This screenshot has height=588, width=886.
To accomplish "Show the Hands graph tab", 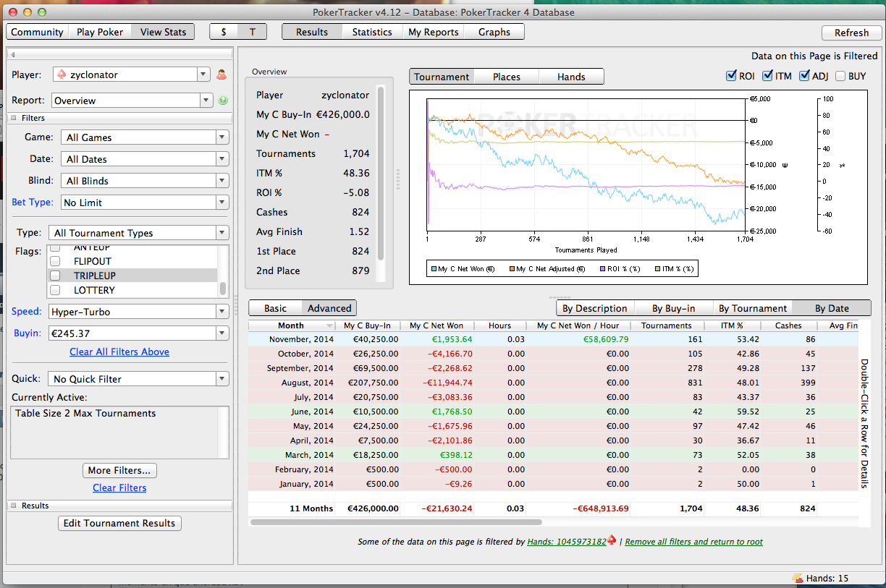I will point(572,77).
